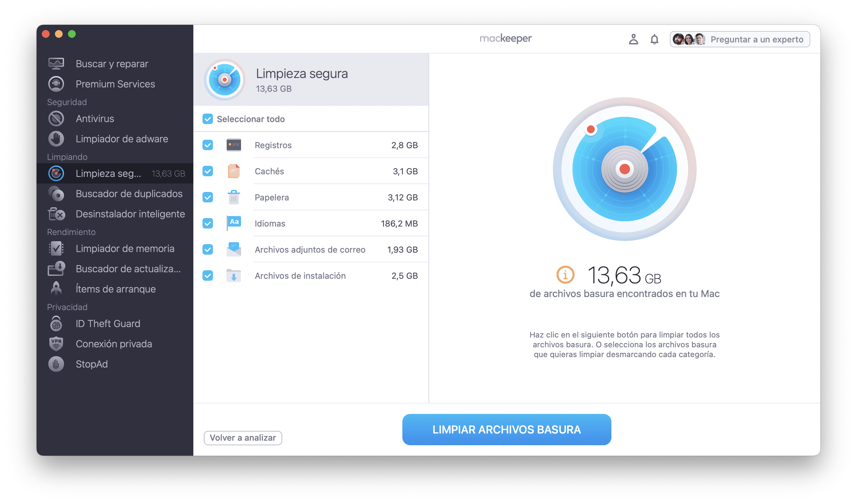Click the Conexión privada VPN icon
The height and width of the screenshot is (504, 857).
tap(56, 344)
